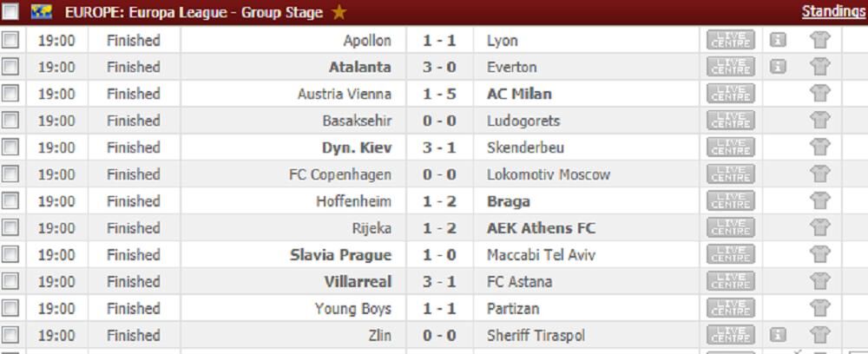Screen dimensions: 868x354
Task: Click the Europe flag icon in header
Action: click(x=43, y=13)
